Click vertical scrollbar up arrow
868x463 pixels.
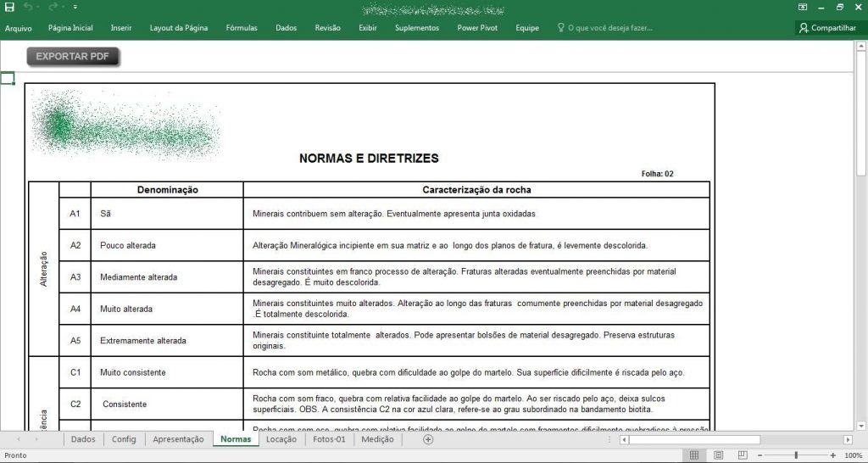[861, 47]
